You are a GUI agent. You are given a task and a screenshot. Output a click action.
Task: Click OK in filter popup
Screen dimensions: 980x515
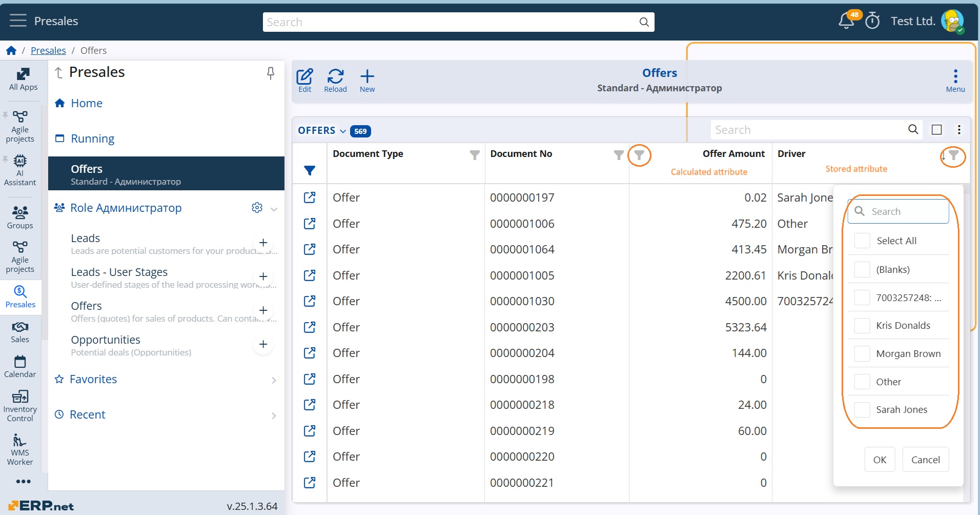coord(880,460)
